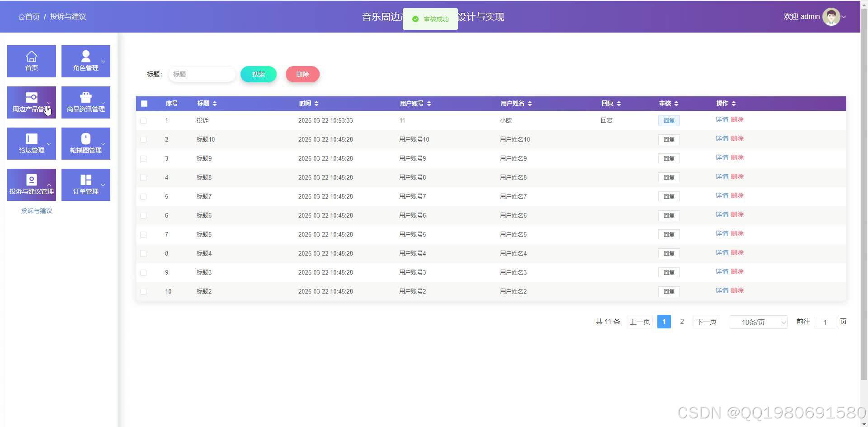Screen dimensions: 868x427
Task: Check the row for 标题5
Action: 143,235
